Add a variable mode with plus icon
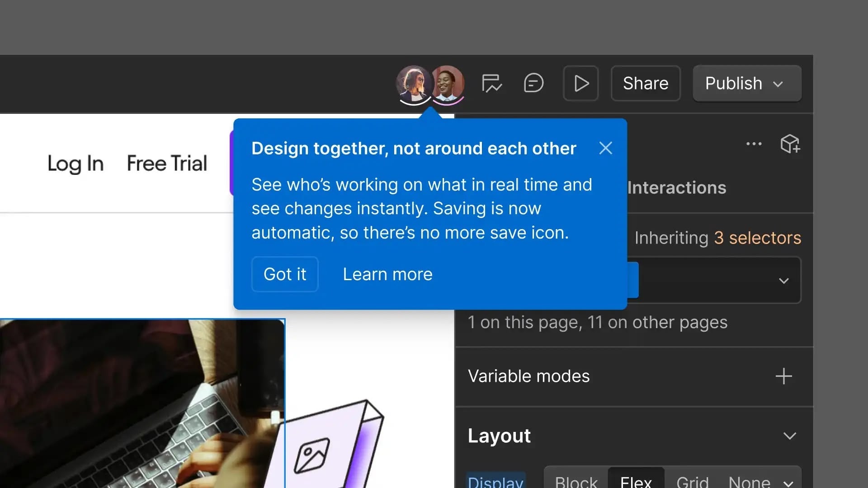Image resolution: width=868 pixels, height=488 pixels. (x=783, y=376)
